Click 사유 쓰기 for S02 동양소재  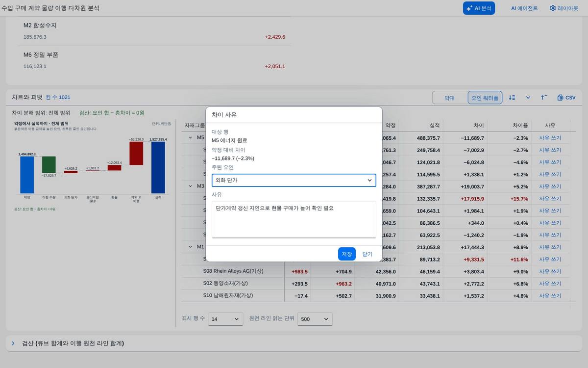550,284
